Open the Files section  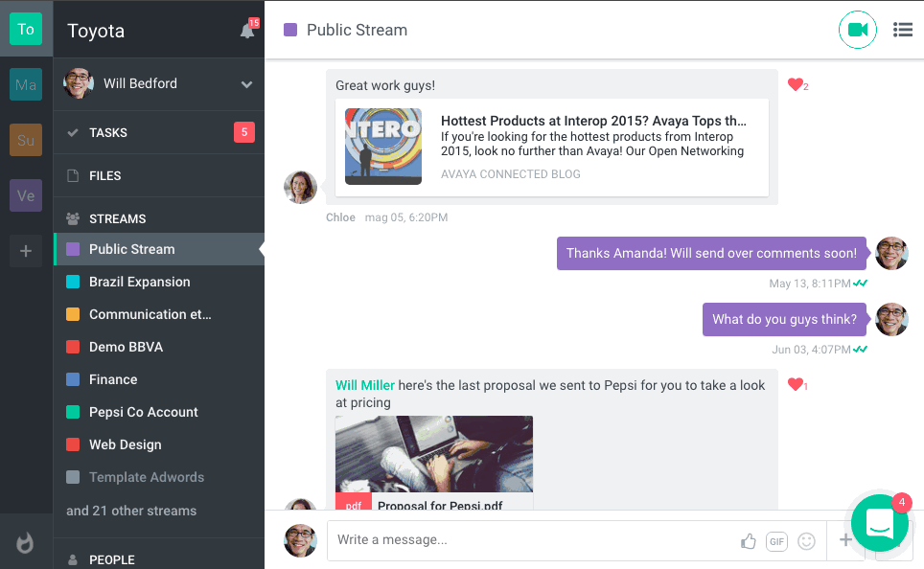click(x=104, y=176)
